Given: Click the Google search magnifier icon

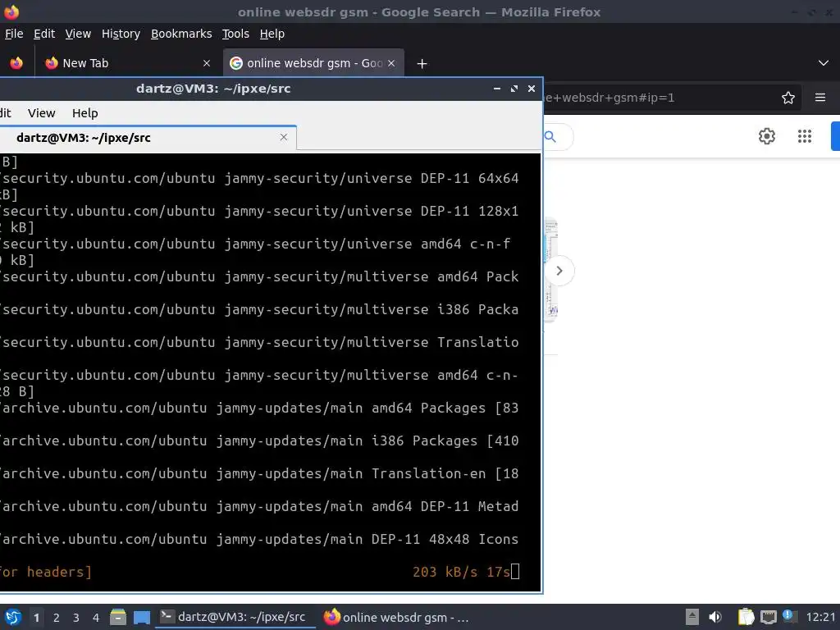Looking at the screenshot, I should (x=550, y=137).
